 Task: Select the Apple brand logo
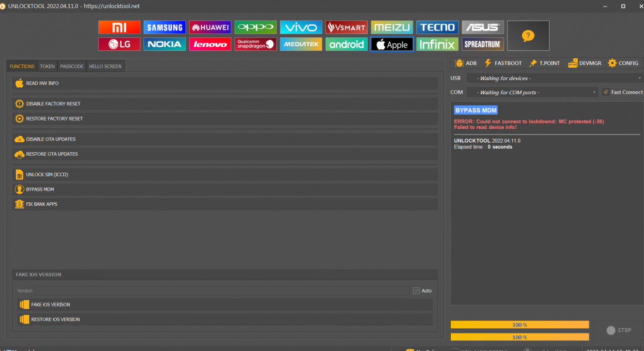(392, 44)
